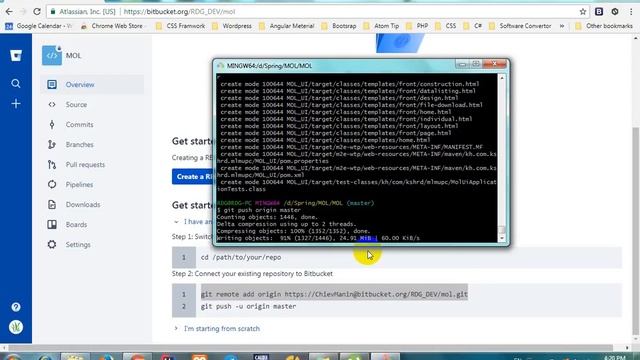The height and width of the screenshot is (360, 640).
Task: Open the Chrome Web Store bookmark
Action: pyautogui.click(x=112, y=26)
